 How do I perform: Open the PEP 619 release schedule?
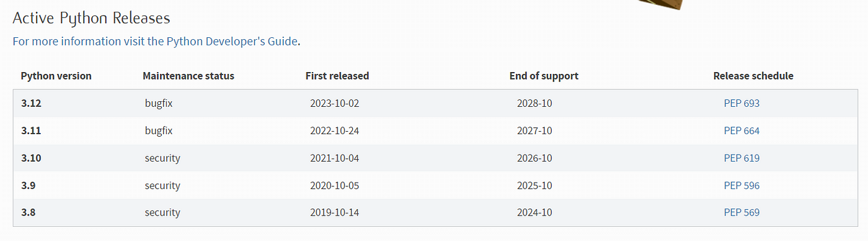tap(742, 158)
